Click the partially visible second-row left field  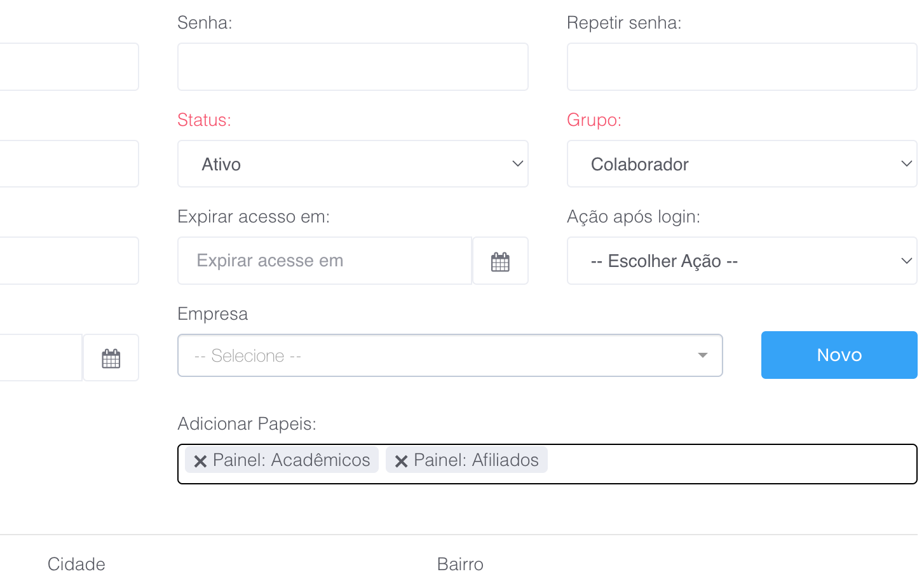[x=69, y=164]
